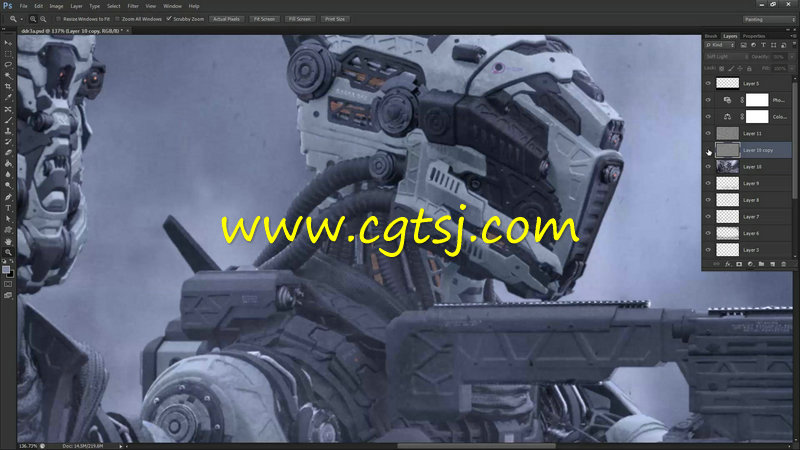Open the Zoom tool preset picker arrow
This screenshot has width=800, height=450.
point(21,19)
